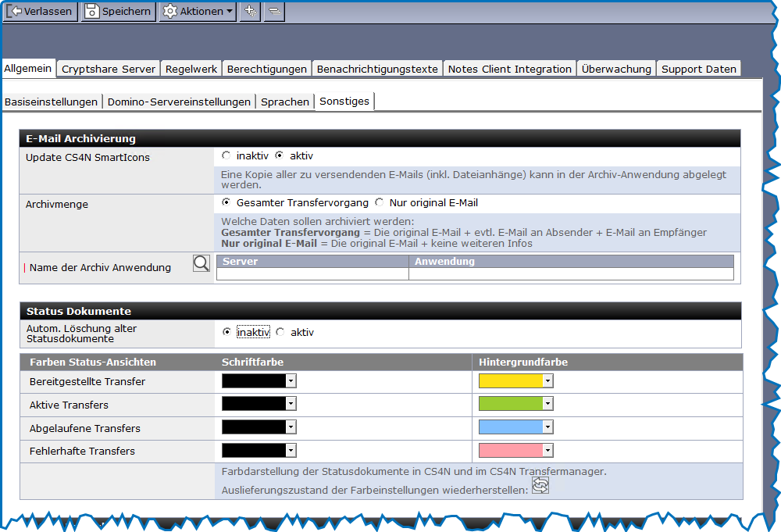Select Nur original E-Mail radio option

point(380,202)
